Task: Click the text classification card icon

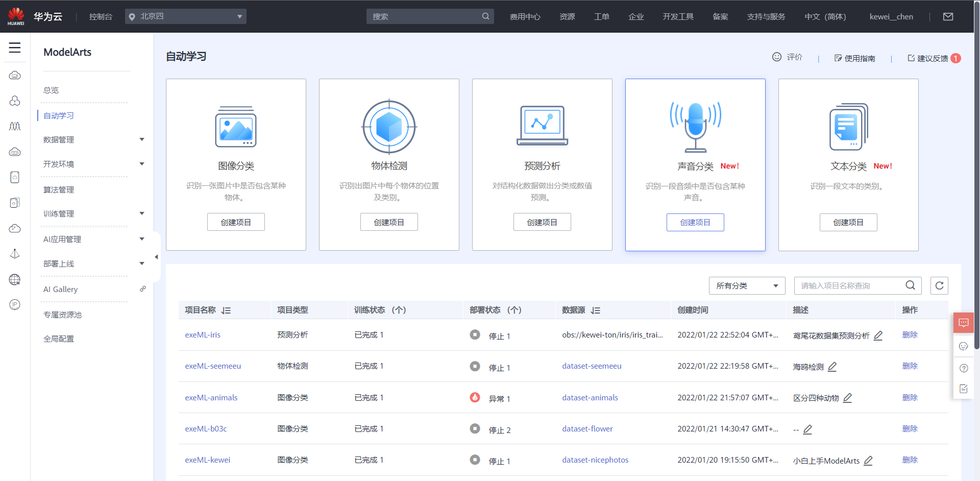Action: coord(848,127)
